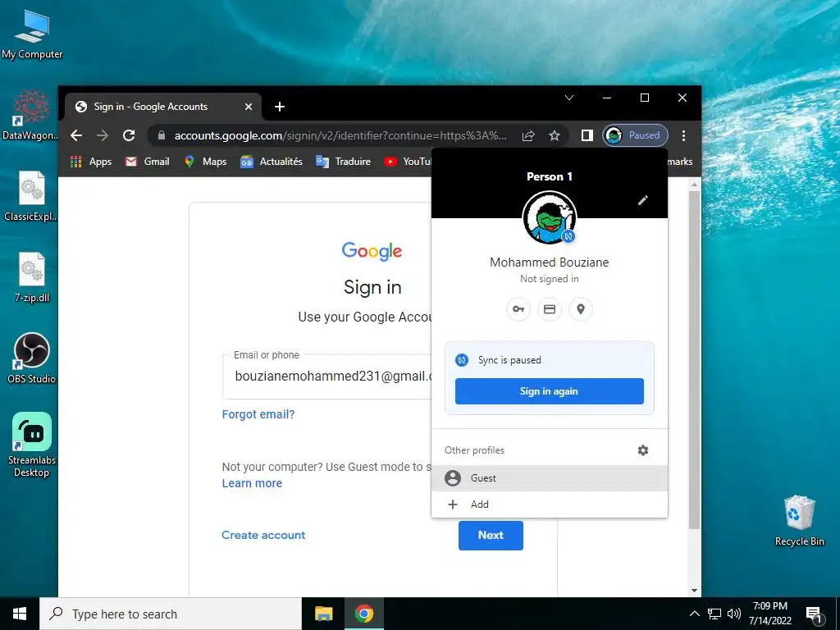Viewport: 840px width, 630px height.
Task: Bookmark this page with the star icon
Action: (555, 135)
